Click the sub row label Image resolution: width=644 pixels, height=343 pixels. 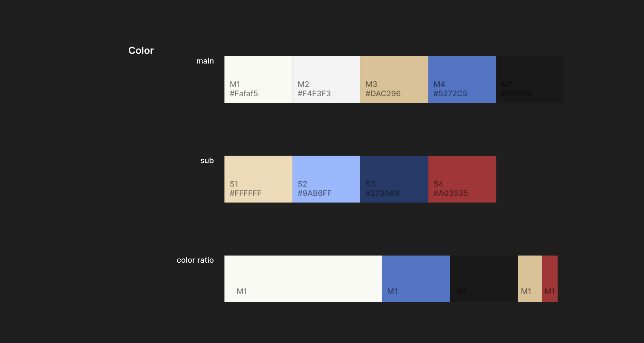pos(207,161)
